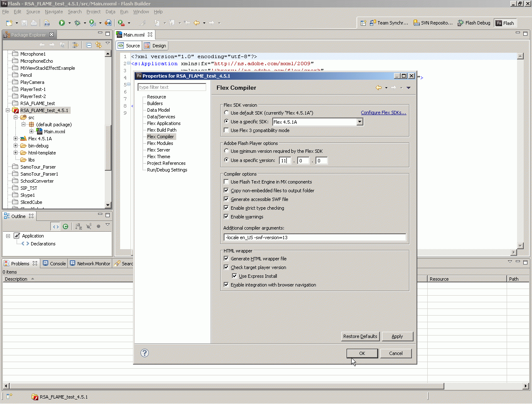Enable Use Flex 3 compatibility mode
Viewport: 532px width, 404px height.
227,130
